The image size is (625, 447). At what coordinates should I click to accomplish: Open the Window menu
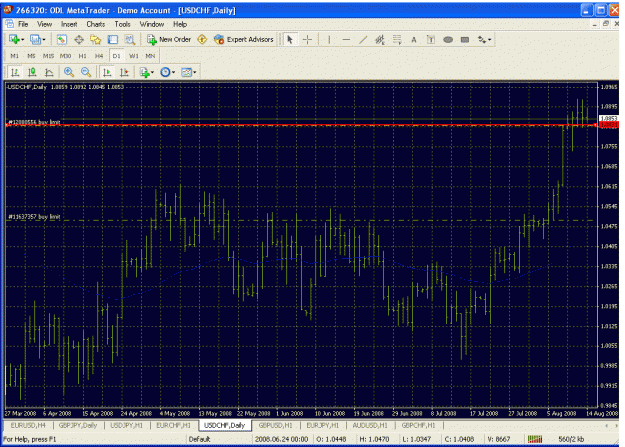pos(151,24)
